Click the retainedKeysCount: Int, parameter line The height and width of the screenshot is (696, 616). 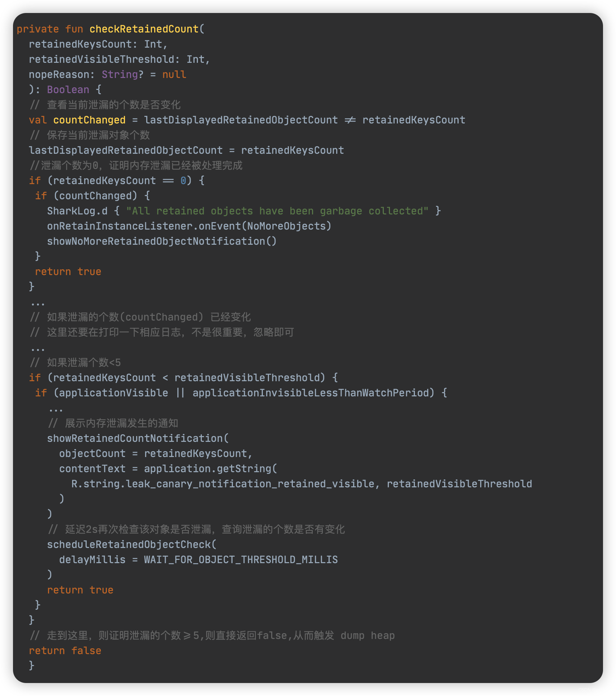98,44
